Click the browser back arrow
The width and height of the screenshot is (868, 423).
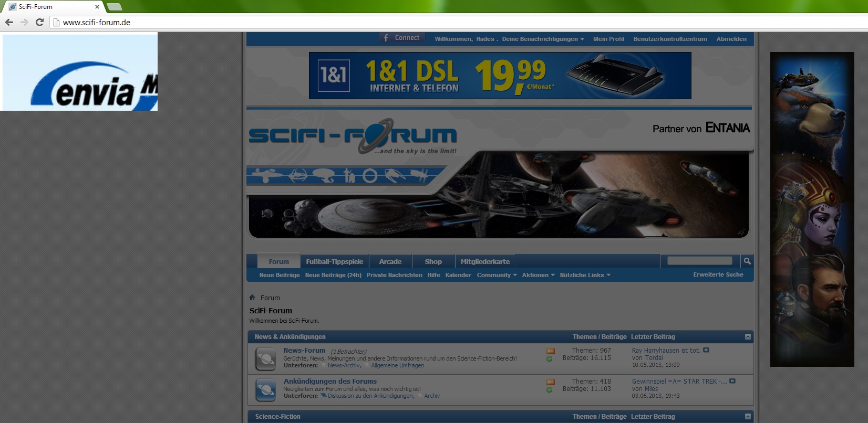9,22
